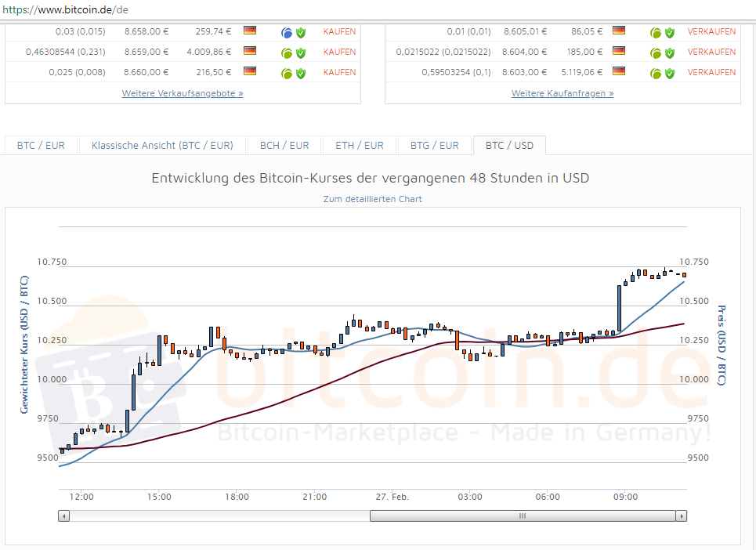
Task: Click green trade icon in 8.604,00 € row
Action: tap(655, 52)
